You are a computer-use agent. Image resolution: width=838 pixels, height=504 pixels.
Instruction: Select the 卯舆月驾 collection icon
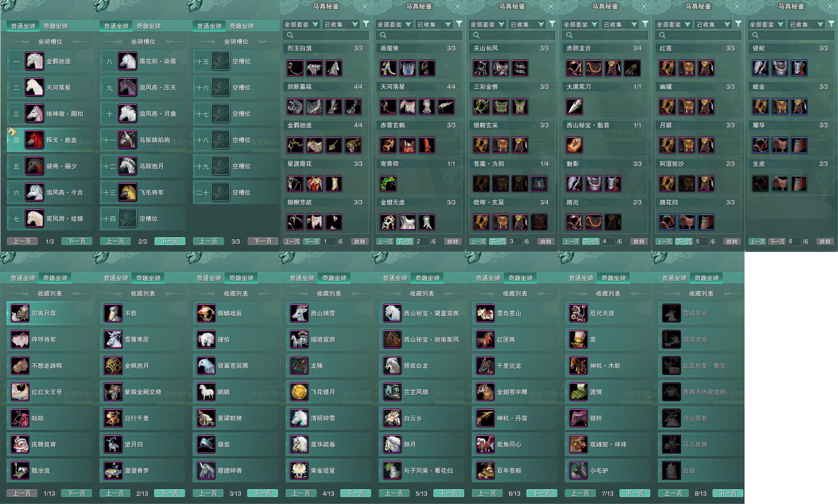(20, 313)
